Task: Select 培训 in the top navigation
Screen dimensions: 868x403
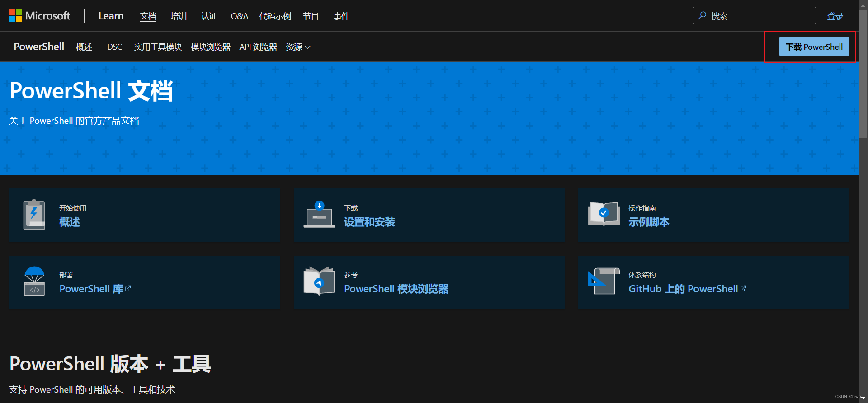Action: pos(179,16)
